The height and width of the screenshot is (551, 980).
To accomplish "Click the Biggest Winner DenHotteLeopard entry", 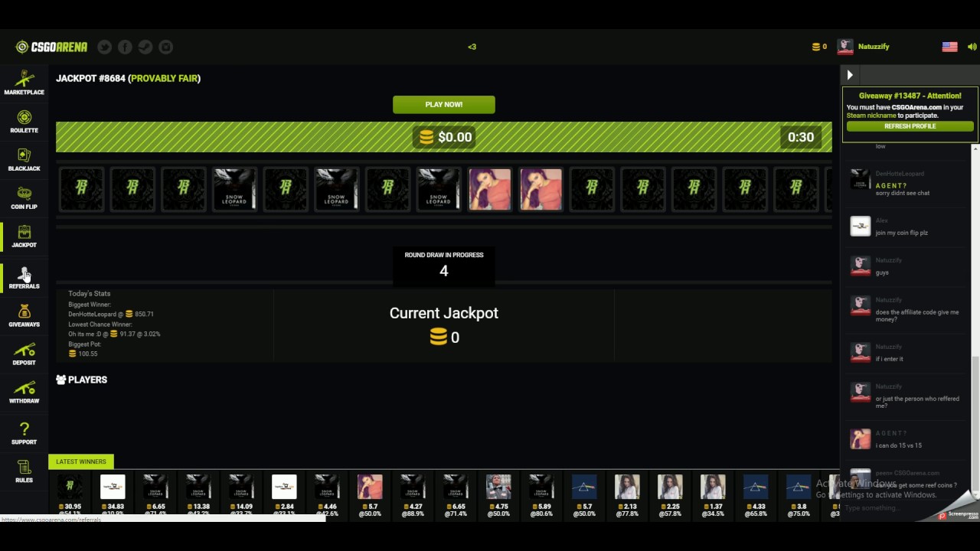I will 111,314.
